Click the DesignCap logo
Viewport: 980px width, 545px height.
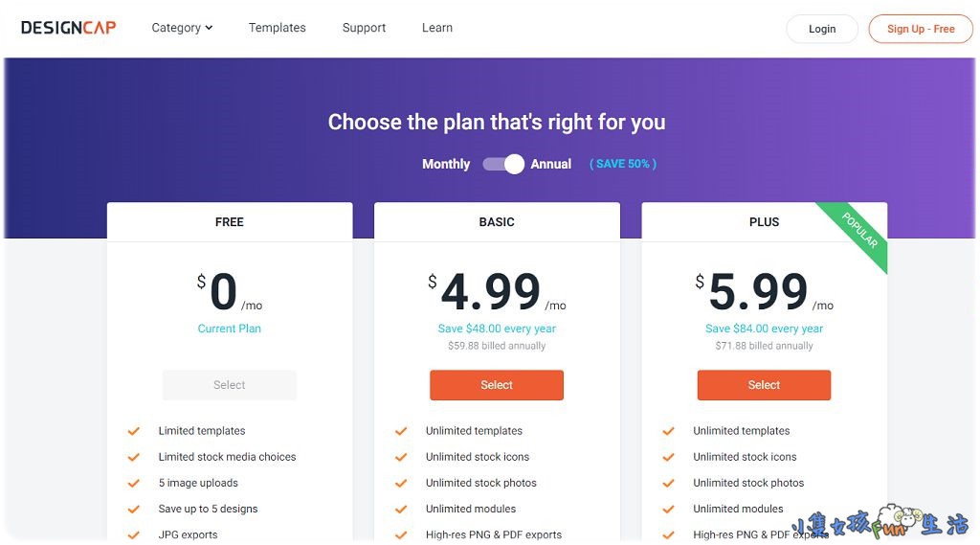tap(68, 28)
